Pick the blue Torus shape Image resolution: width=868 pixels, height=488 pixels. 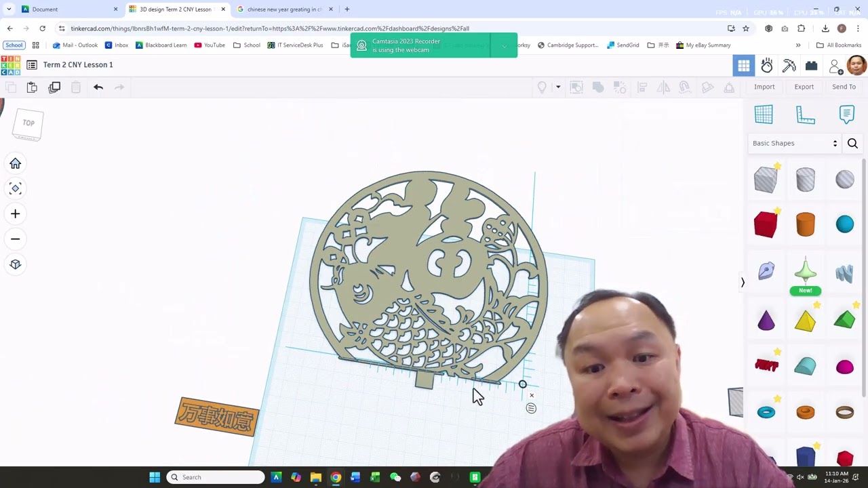(x=766, y=412)
